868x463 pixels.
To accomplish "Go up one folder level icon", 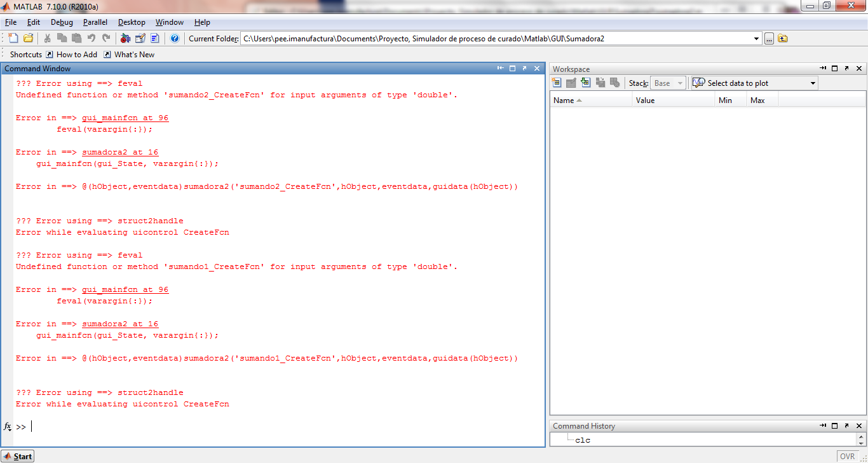I will [x=783, y=38].
